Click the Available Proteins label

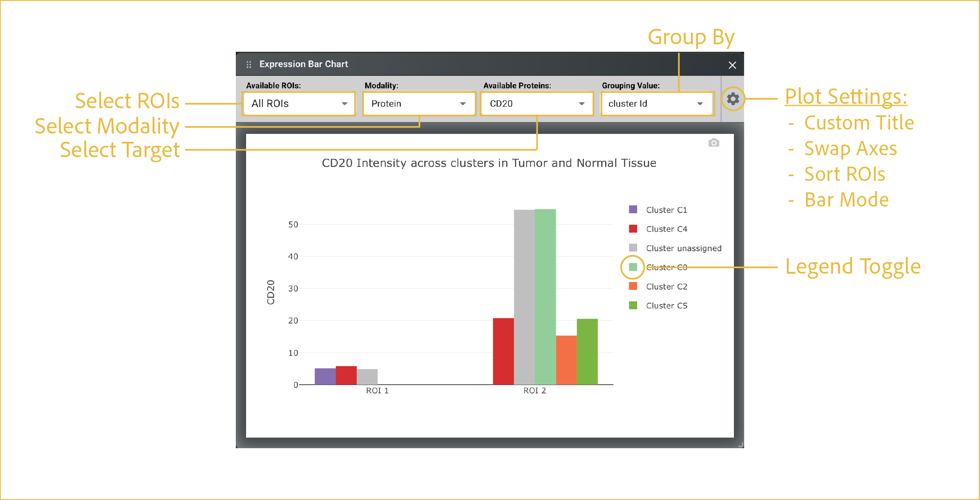click(x=517, y=85)
